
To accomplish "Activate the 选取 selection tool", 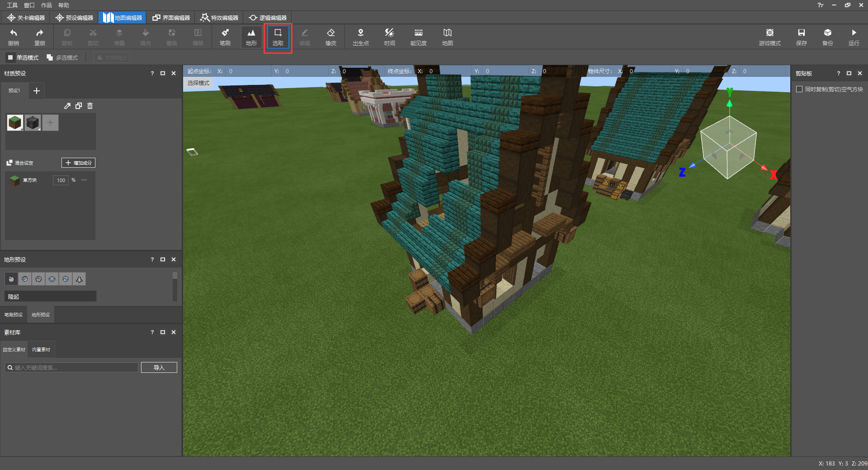I will click(278, 37).
